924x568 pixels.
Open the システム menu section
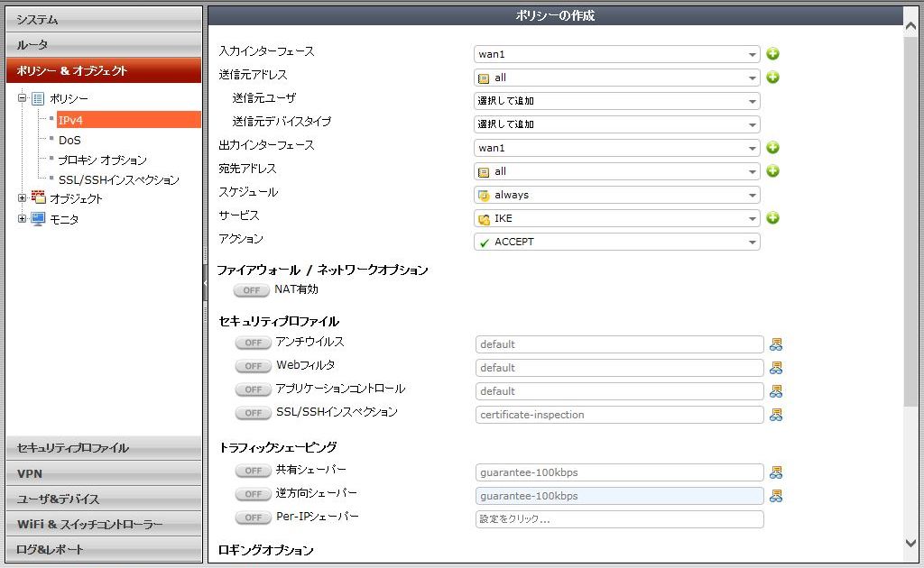[x=104, y=19]
